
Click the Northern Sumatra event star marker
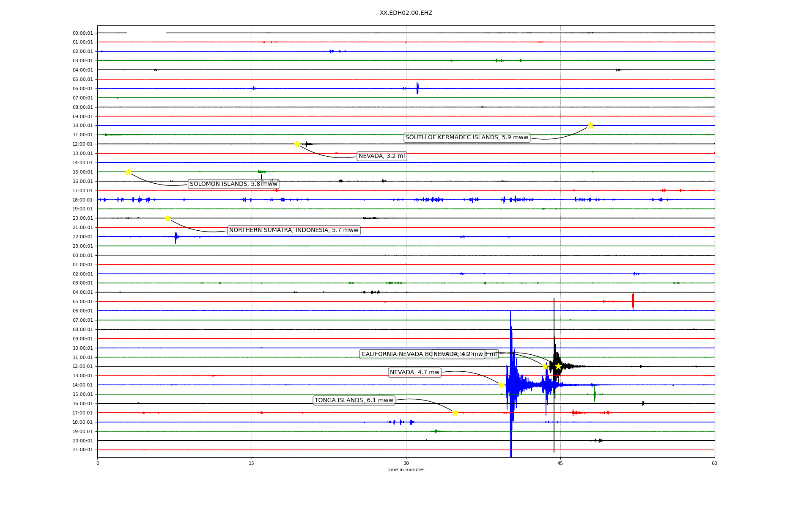167,218
